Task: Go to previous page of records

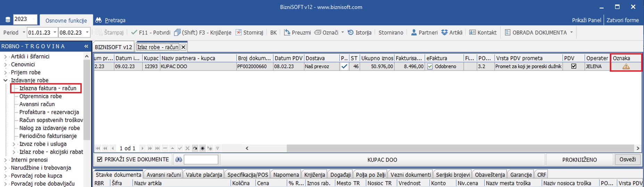Action: 105,148
